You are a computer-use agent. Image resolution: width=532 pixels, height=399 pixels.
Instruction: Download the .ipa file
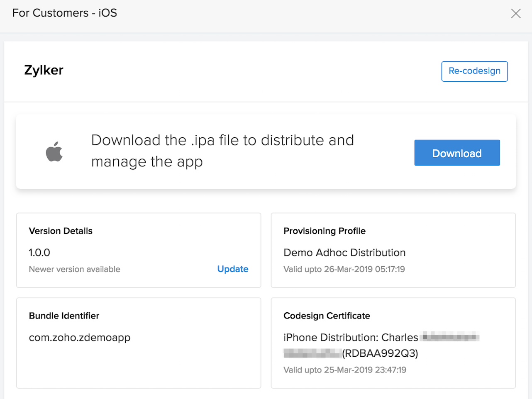457,153
